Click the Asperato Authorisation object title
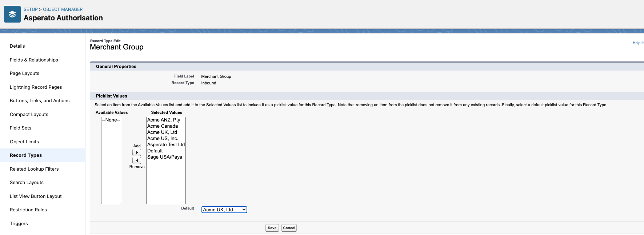This screenshot has height=235, width=644. [63, 18]
